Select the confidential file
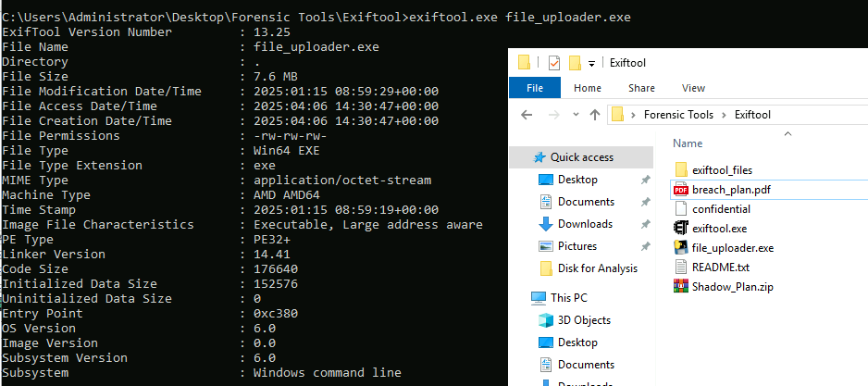 721,208
